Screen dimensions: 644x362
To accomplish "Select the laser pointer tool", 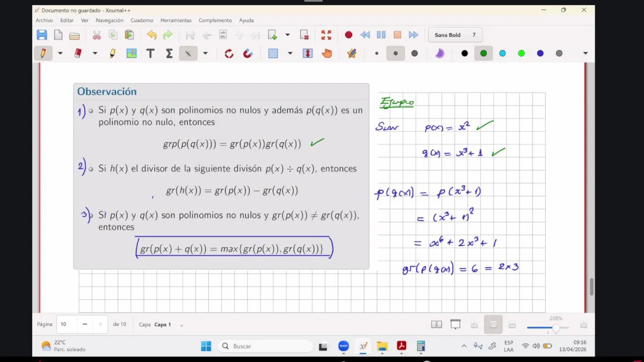I will (188, 53).
